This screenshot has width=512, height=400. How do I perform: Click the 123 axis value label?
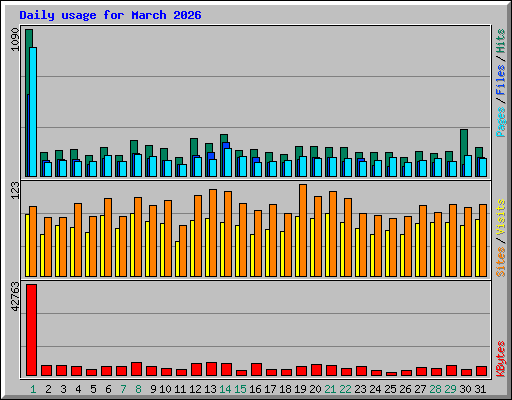pos(15,190)
